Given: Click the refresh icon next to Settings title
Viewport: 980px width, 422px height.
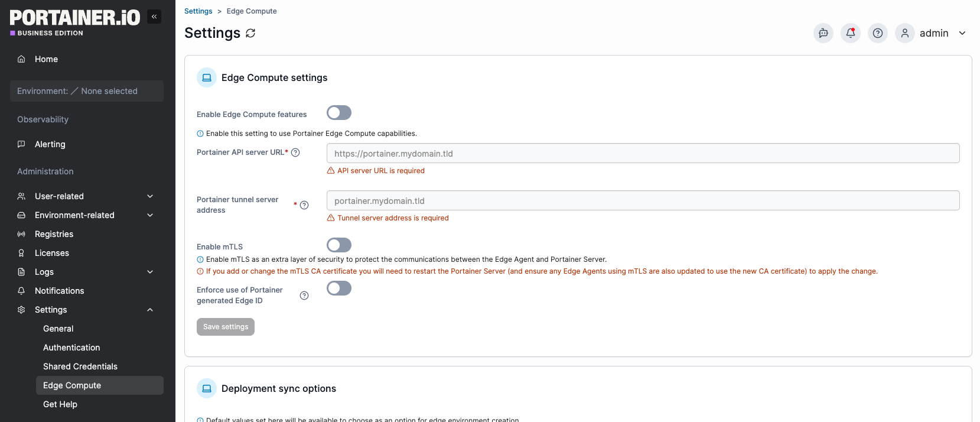Looking at the screenshot, I should [x=250, y=33].
